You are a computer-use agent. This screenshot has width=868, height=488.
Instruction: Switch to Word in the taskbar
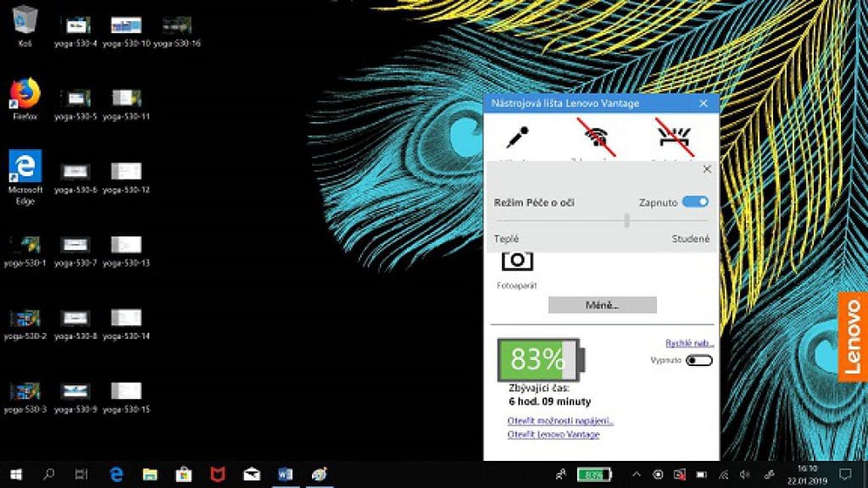[x=285, y=474]
